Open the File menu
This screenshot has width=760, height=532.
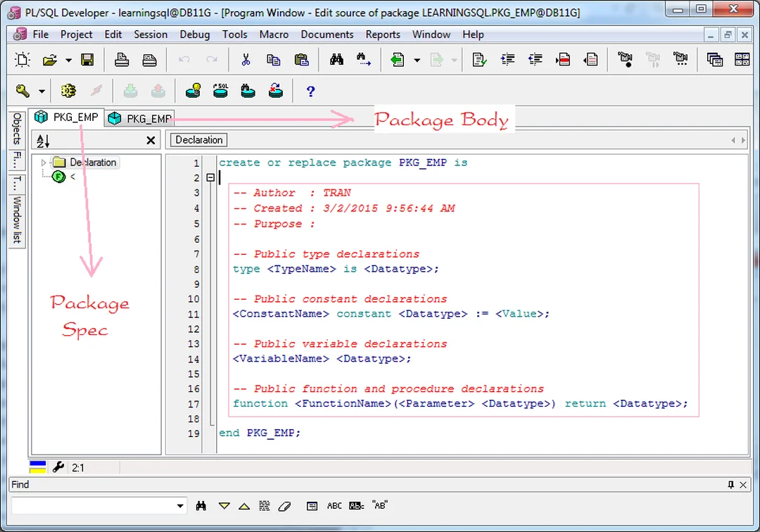[41, 34]
